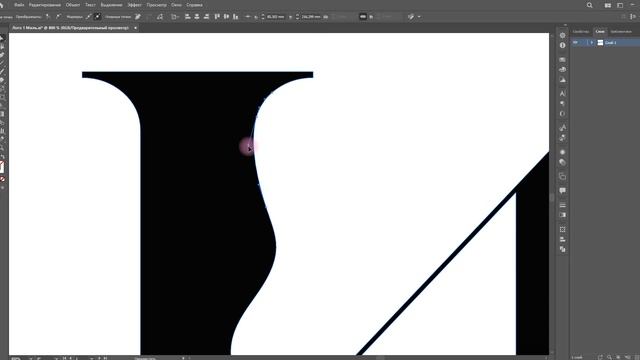Open the align panel icon in dock
Screen dimensions: 640x360
click(x=562, y=239)
